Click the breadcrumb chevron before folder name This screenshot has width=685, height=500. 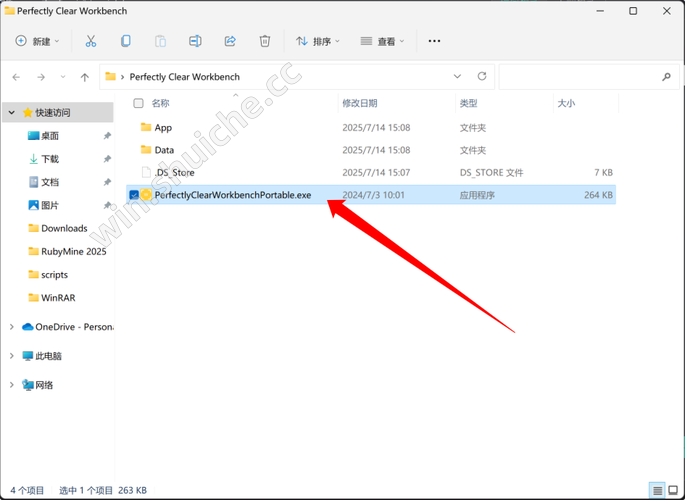[x=122, y=77]
